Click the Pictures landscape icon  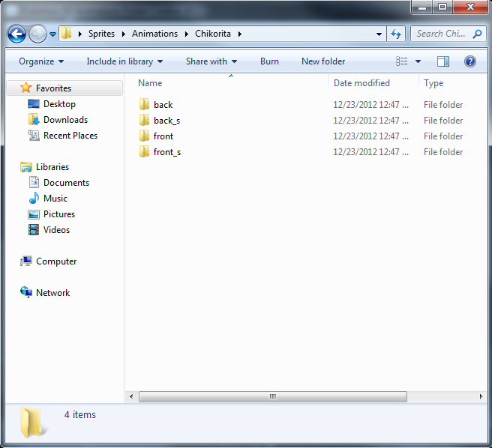(x=34, y=214)
